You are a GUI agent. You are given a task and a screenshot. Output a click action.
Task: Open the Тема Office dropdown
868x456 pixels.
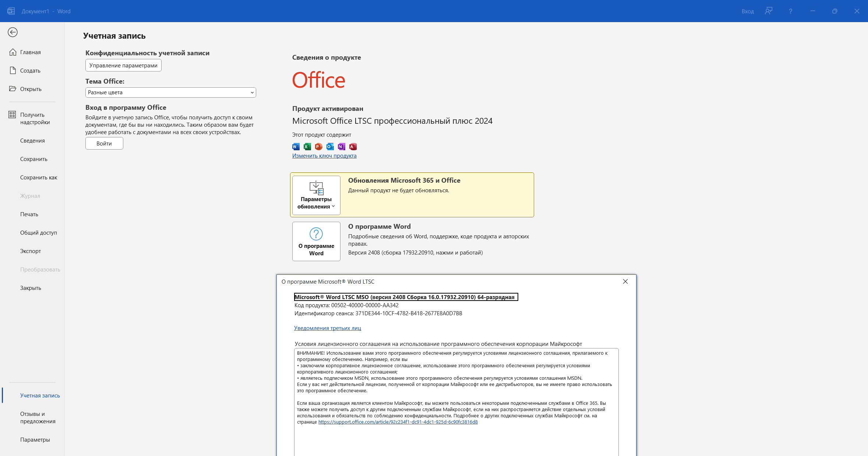pyautogui.click(x=170, y=92)
